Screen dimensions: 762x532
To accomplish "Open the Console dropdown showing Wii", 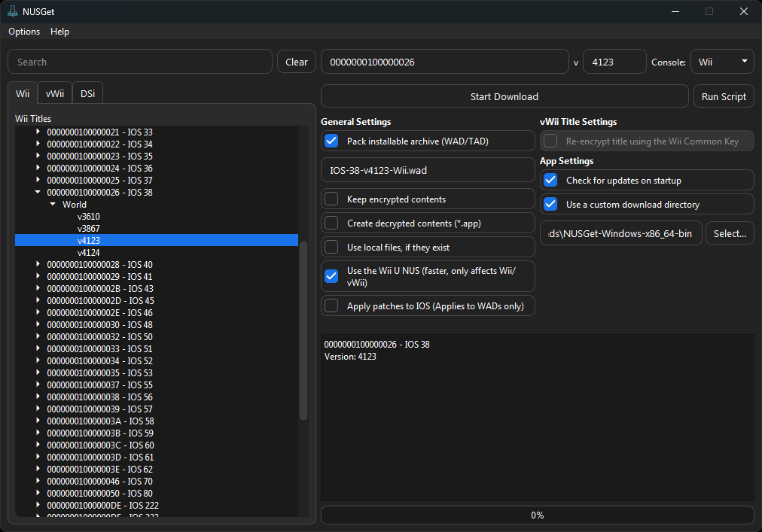I will (x=721, y=62).
